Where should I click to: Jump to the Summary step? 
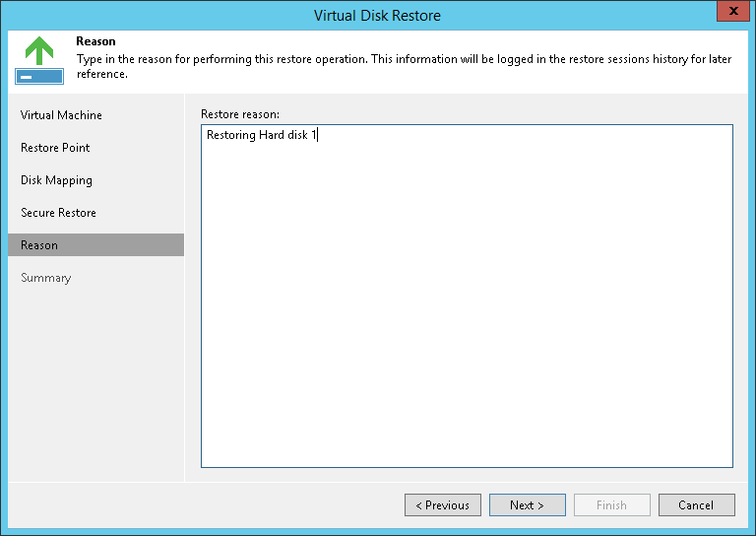pyautogui.click(x=45, y=278)
